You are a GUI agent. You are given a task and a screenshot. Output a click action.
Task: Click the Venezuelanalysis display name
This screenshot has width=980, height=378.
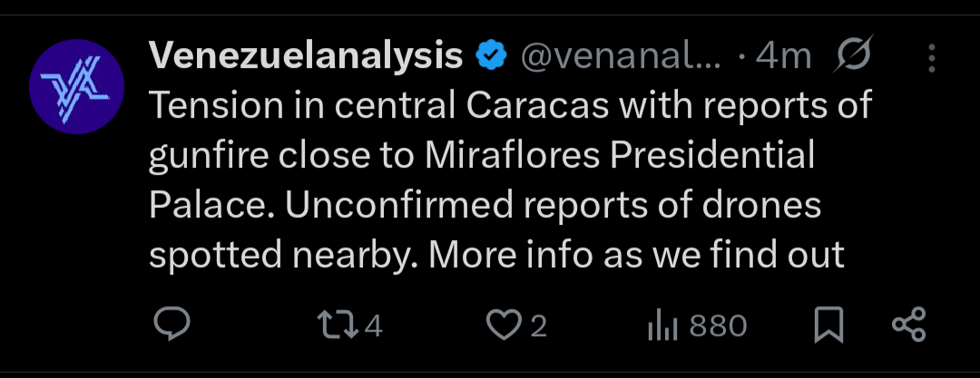tap(306, 57)
